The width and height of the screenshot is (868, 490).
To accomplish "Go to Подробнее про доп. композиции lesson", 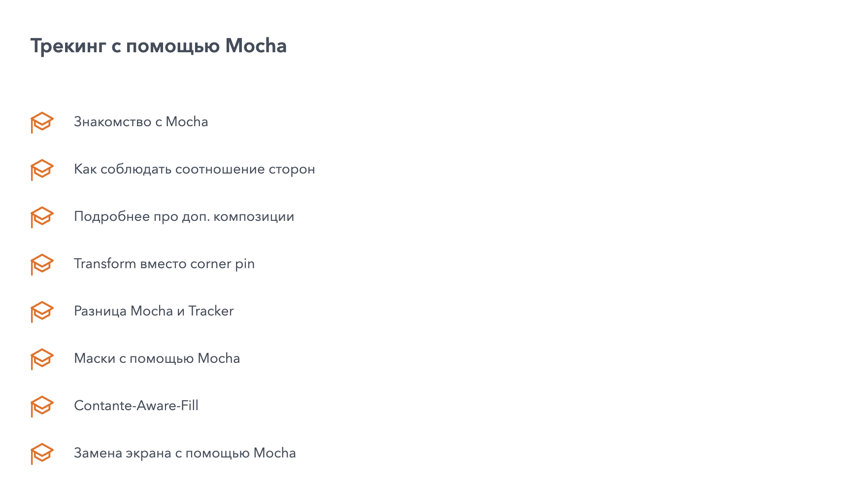I will pos(184,216).
